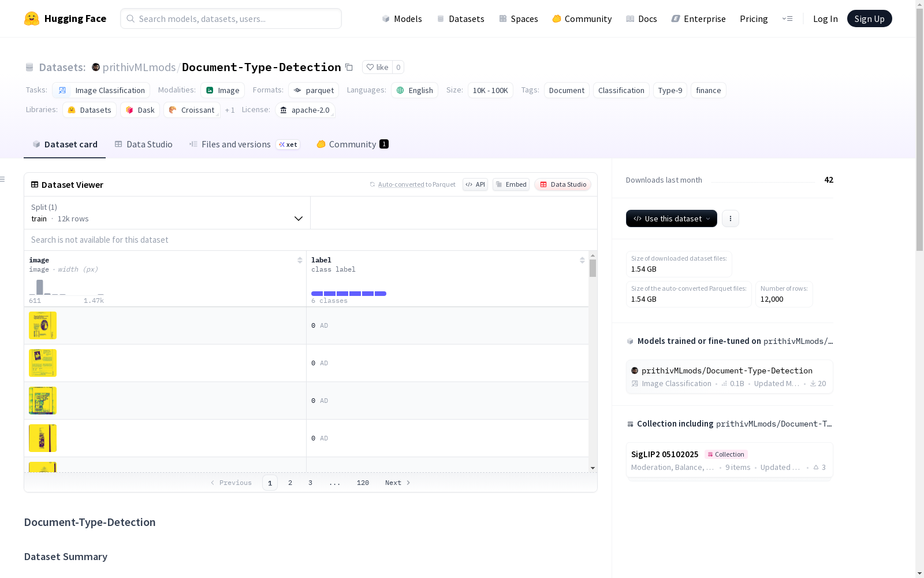Open the SigLIP2 05102025 collection
This screenshot has height=578, width=924.
coord(729,461)
